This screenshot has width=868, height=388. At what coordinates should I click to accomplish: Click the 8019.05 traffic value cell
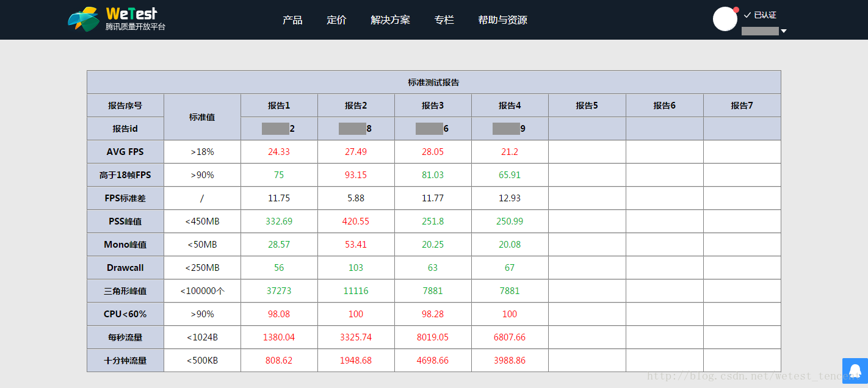[433, 337]
